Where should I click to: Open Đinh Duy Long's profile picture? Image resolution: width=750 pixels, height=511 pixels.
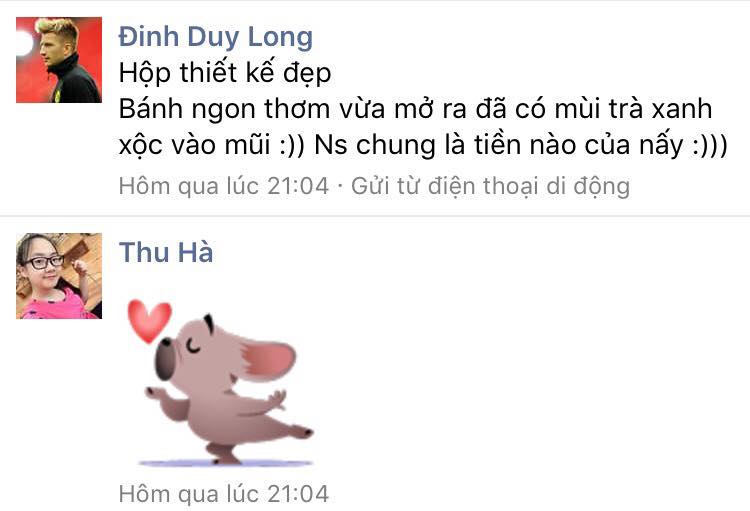click(x=59, y=60)
